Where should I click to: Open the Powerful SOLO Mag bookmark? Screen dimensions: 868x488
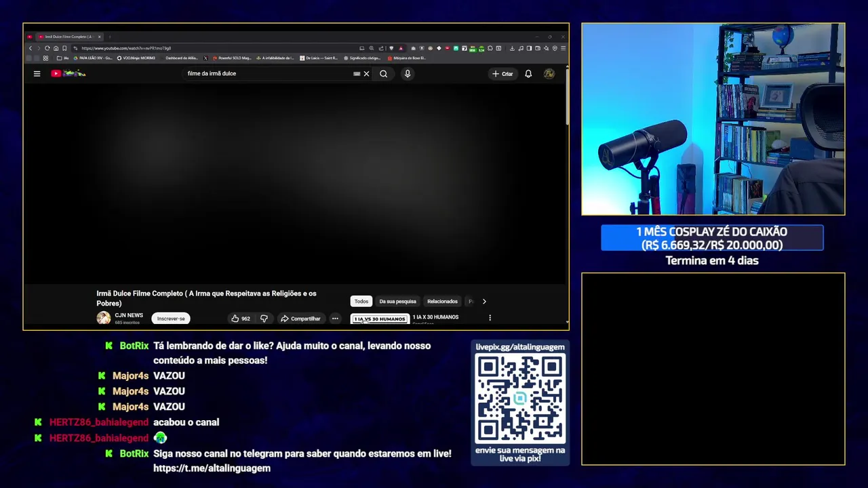click(x=232, y=58)
